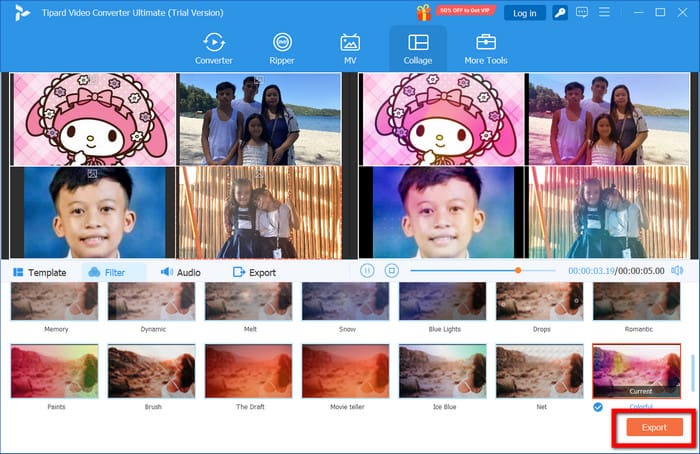Click the 'Ice Blue' filter label
This screenshot has width=700, height=454.
pos(444,407)
